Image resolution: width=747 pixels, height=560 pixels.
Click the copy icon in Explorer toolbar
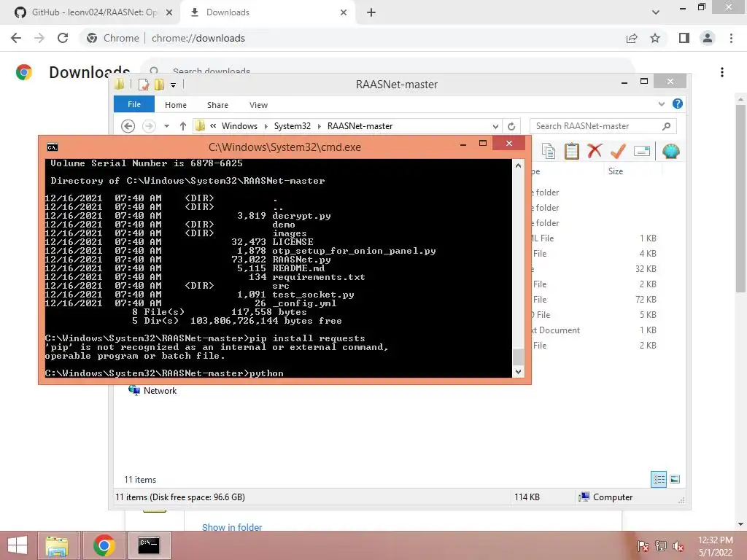tap(549, 152)
